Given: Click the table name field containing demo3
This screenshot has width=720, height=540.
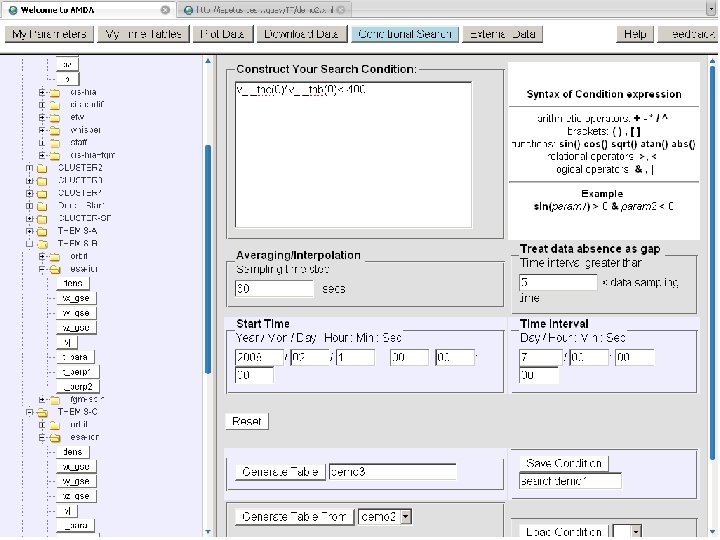Looking at the screenshot, I should click(x=393, y=472).
